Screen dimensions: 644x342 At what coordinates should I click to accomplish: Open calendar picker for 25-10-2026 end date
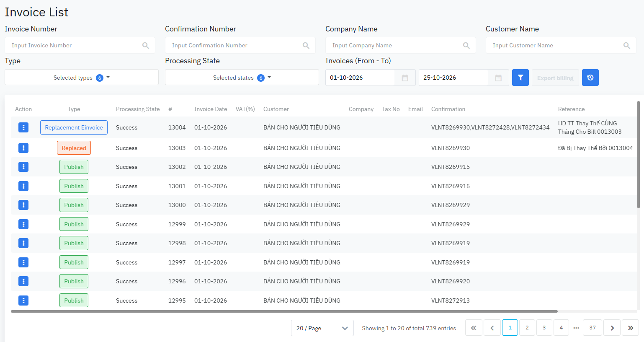[x=498, y=78]
